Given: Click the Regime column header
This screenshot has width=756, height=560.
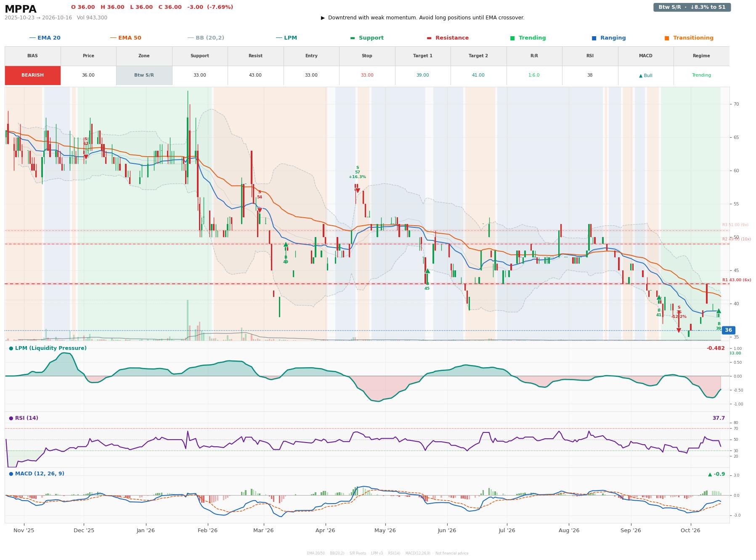Looking at the screenshot, I should coord(701,56).
